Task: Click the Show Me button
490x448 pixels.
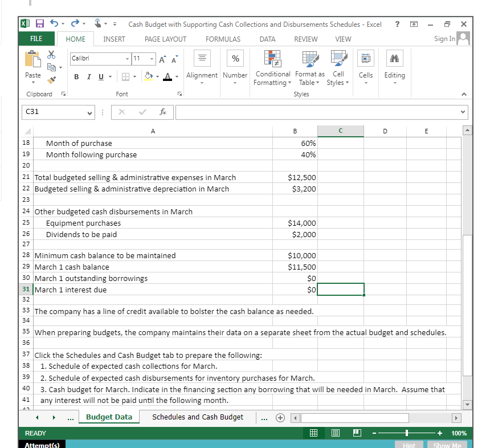Action: pos(447,445)
